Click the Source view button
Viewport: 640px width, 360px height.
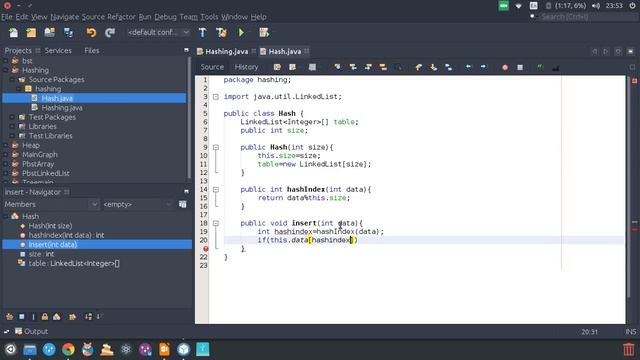212,67
